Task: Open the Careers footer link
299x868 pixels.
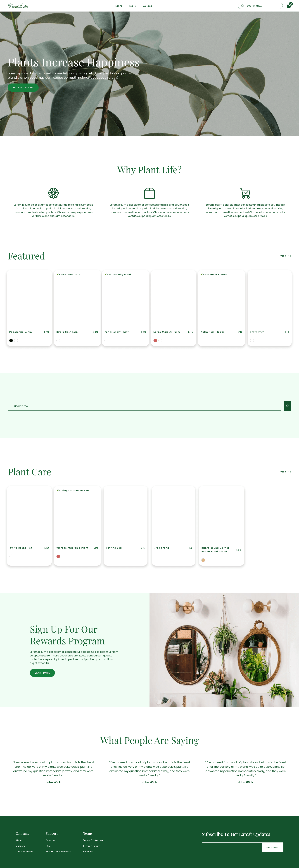Action: click(20, 846)
